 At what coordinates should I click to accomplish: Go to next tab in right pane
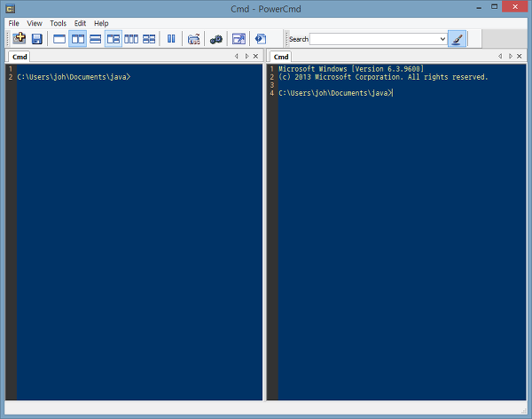point(511,57)
